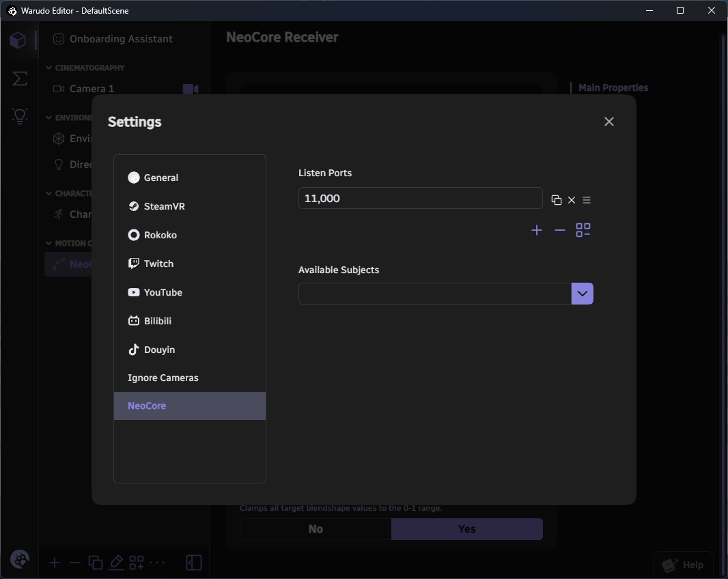Select Ignore Cameras settings entry
Viewport: 728px width, 579px height.
[x=189, y=378]
